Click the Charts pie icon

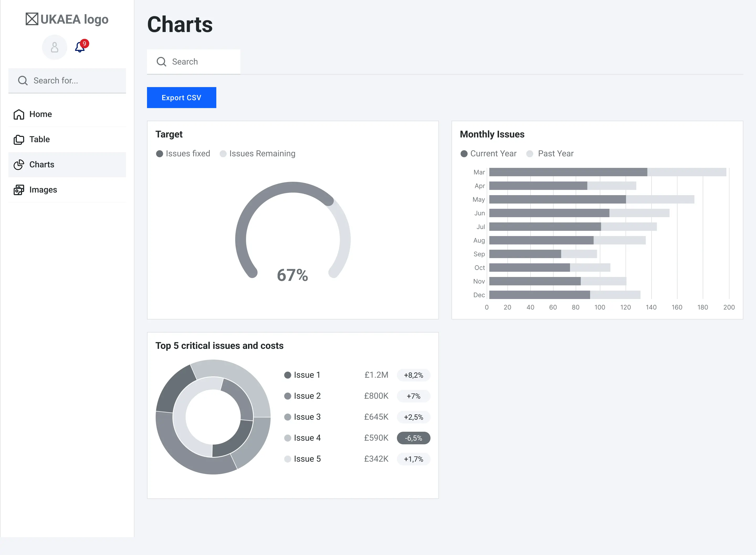coord(19,165)
